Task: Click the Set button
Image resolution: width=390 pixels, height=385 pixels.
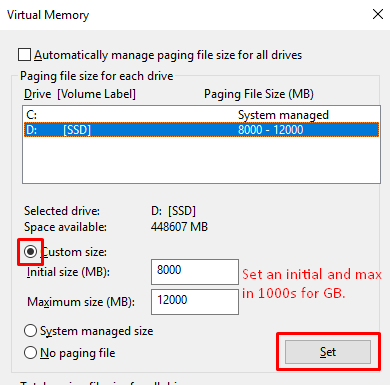Action: pyautogui.click(x=328, y=352)
